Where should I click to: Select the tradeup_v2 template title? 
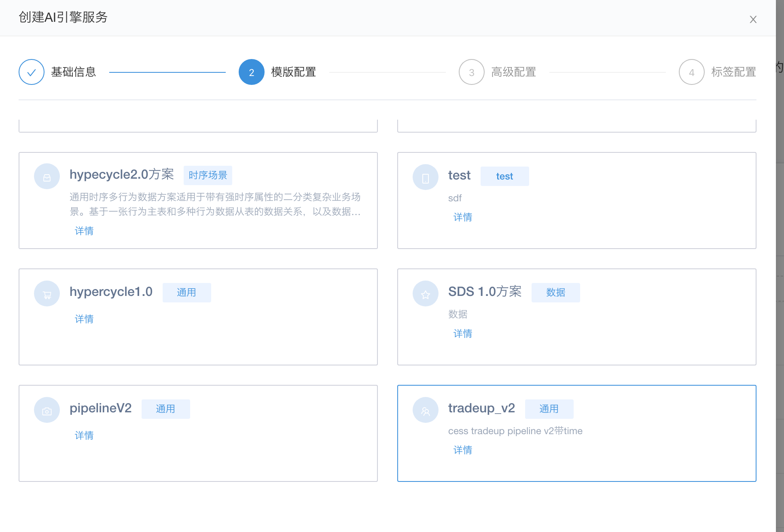(481, 408)
